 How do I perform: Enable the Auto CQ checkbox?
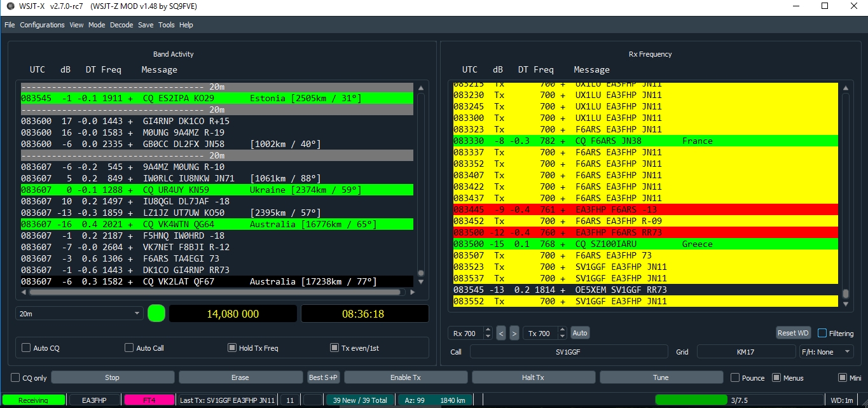(x=26, y=348)
